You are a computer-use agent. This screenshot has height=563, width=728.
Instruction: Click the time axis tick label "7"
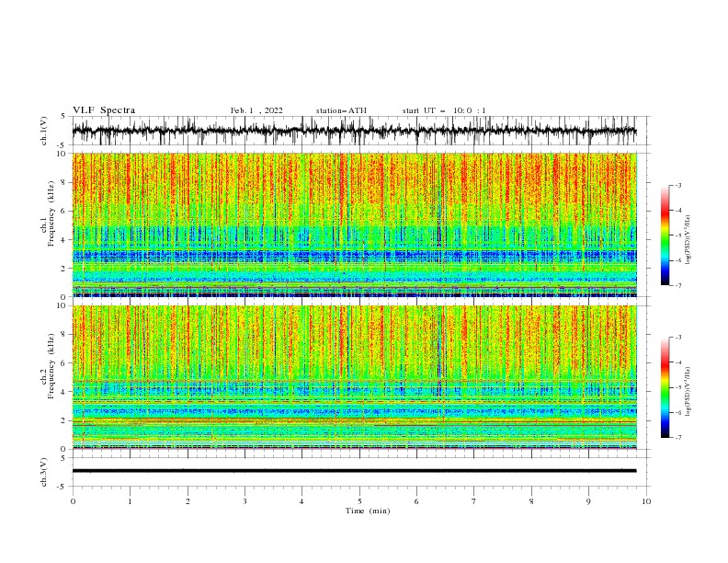pos(474,501)
